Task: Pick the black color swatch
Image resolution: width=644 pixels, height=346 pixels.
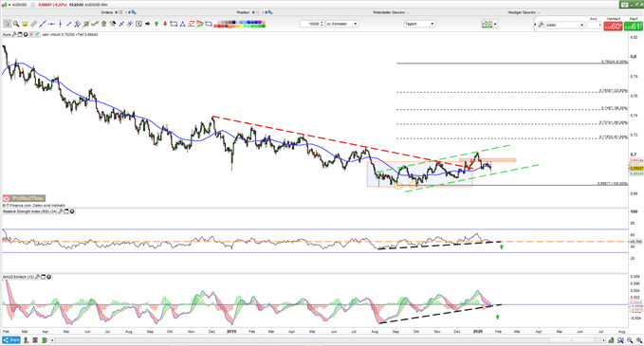Action: click(x=233, y=22)
